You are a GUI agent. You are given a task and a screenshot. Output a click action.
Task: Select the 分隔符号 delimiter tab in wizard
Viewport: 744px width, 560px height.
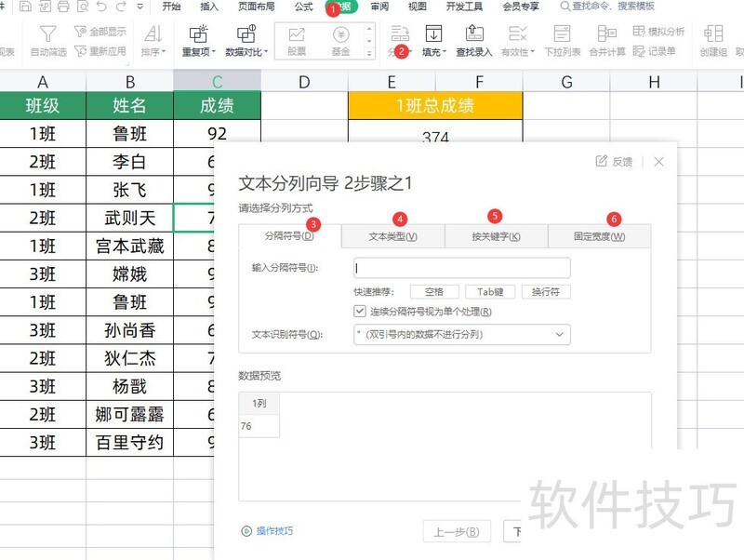click(289, 236)
